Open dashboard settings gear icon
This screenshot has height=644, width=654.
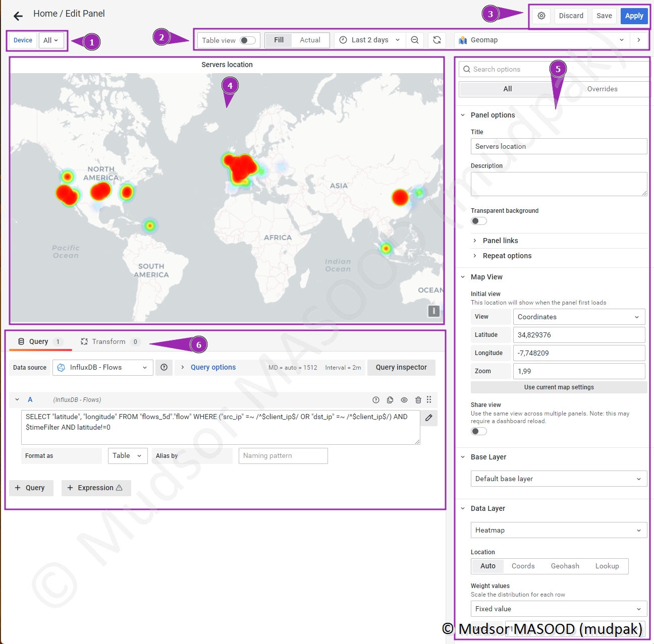541,16
